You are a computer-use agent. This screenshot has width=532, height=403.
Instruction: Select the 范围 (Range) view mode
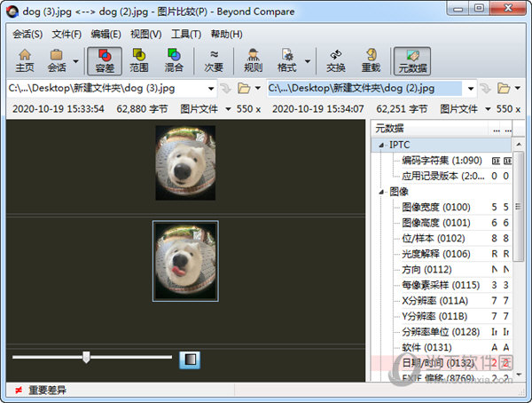click(x=139, y=59)
